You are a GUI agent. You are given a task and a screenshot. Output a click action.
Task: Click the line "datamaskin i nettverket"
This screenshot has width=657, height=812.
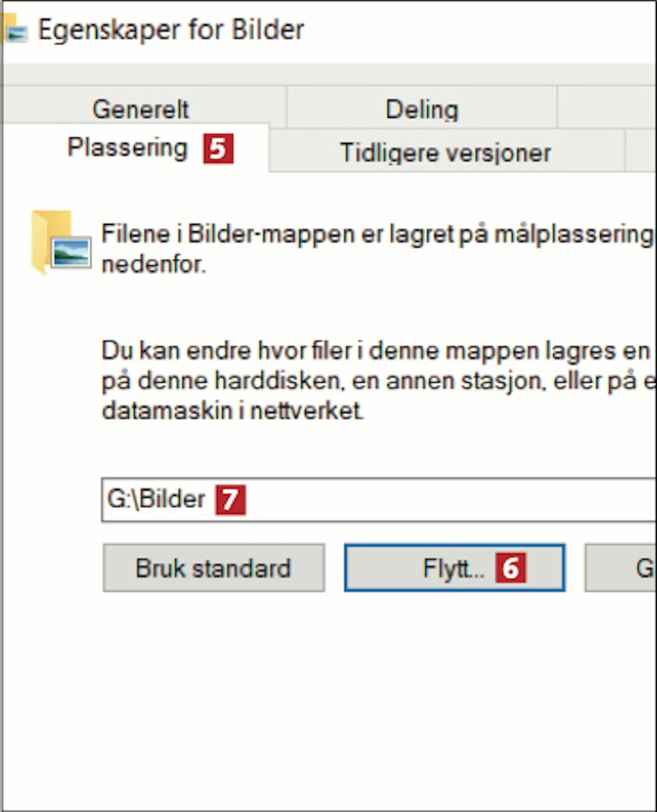point(232,411)
